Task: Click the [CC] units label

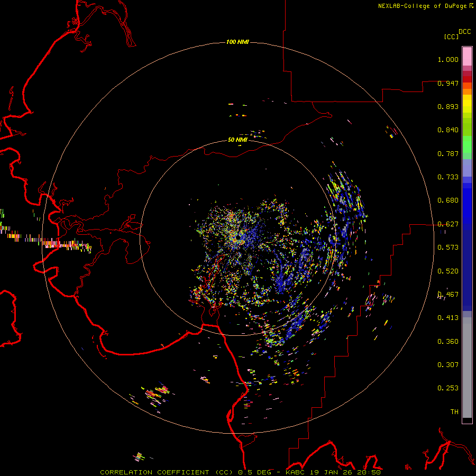Action: point(452,36)
